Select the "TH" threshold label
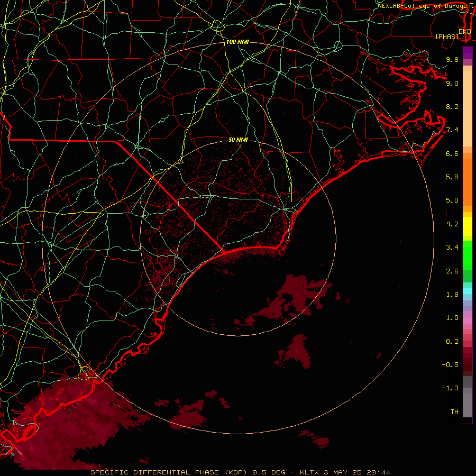 tap(454, 412)
